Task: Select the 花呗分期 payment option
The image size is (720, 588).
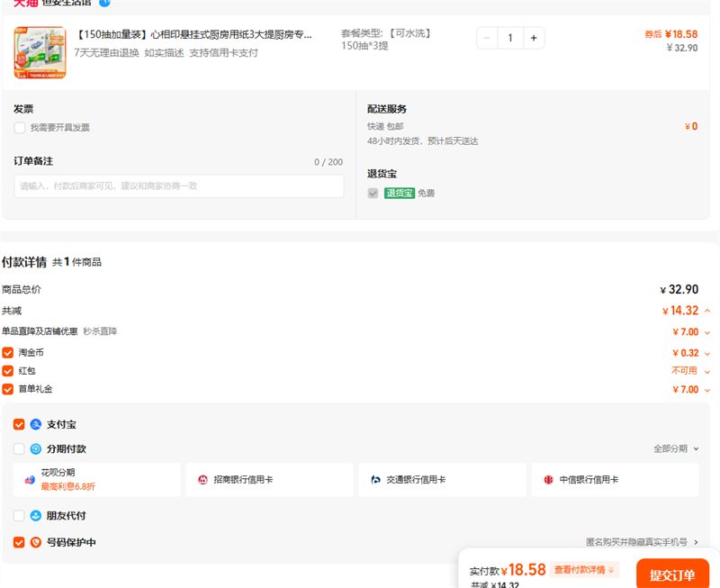Action: coord(96,480)
